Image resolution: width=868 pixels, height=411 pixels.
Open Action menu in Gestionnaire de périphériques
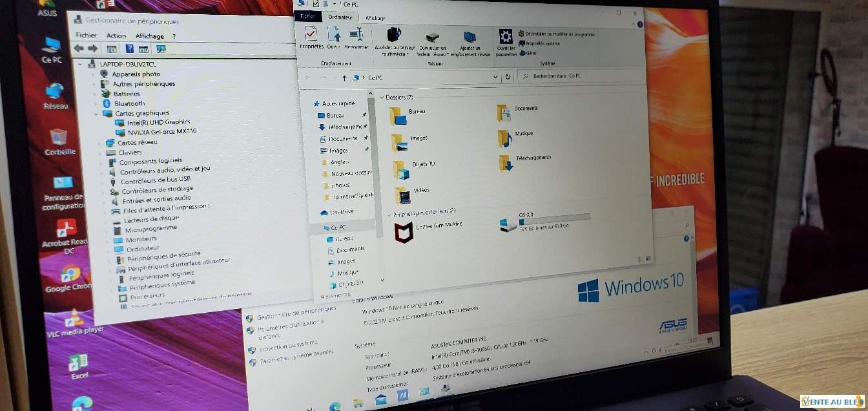pyautogui.click(x=116, y=36)
